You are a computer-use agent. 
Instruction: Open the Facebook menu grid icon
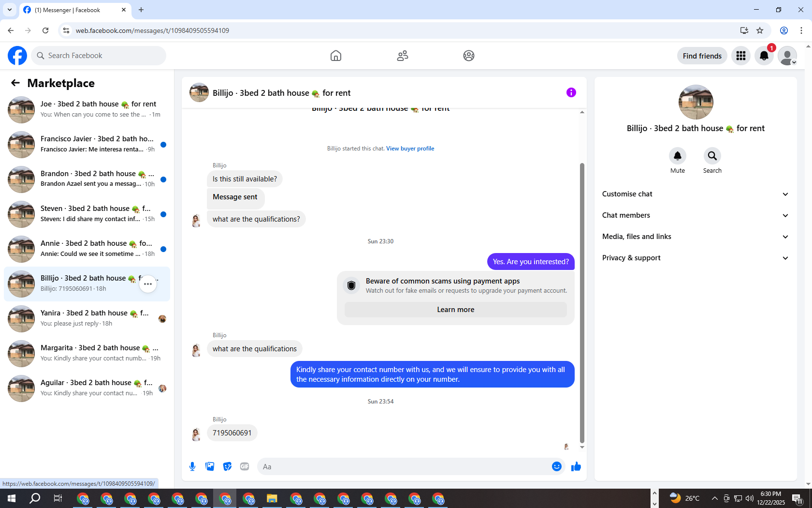click(741, 56)
